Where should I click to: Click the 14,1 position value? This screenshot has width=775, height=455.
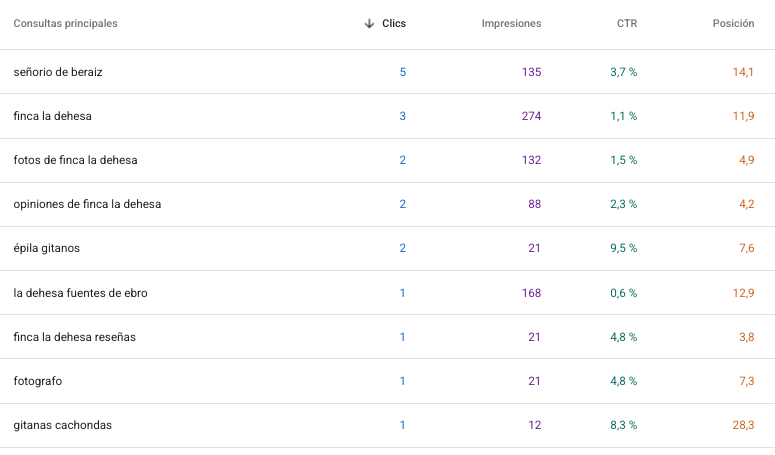pos(743,72)
